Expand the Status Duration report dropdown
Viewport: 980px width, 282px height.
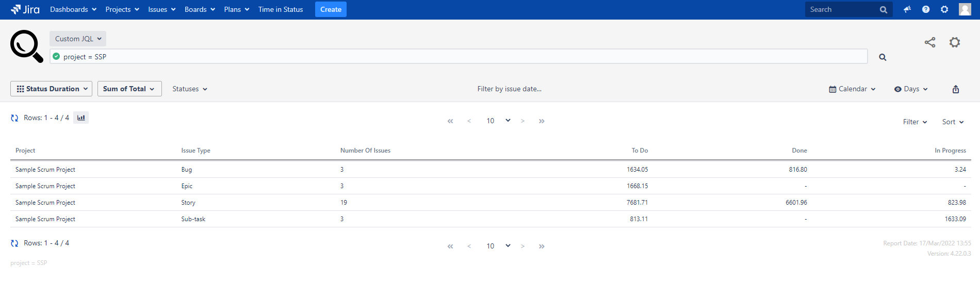pos(52,89)
